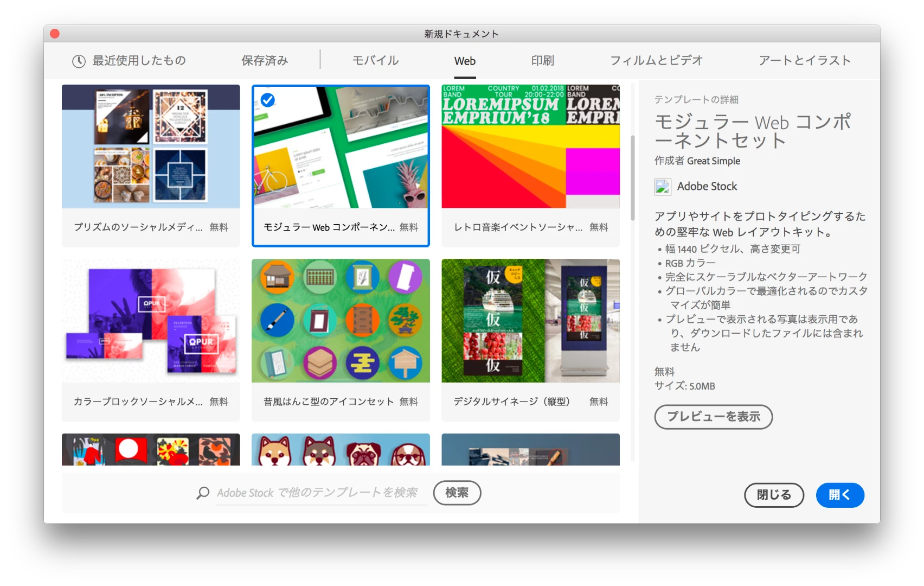Click 無料 label on レトロ音楽イベント card
The height and width of the screenshot is (586, 924).
coord(599,227)
